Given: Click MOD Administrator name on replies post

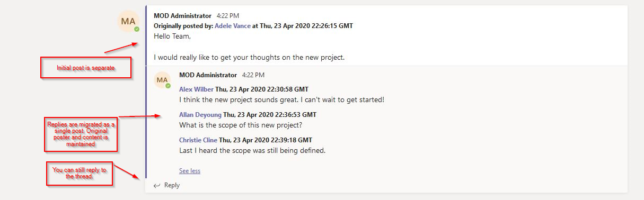Looking at the screenshot, I should 208,75.
